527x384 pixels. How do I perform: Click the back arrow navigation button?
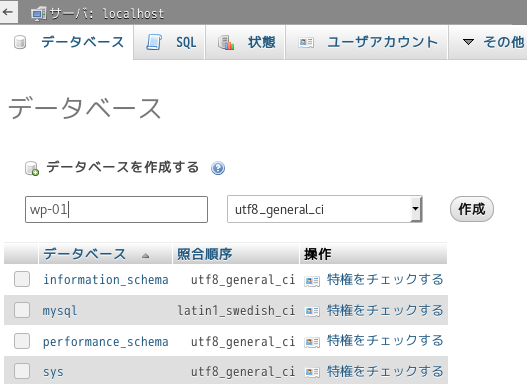(8, 12)
